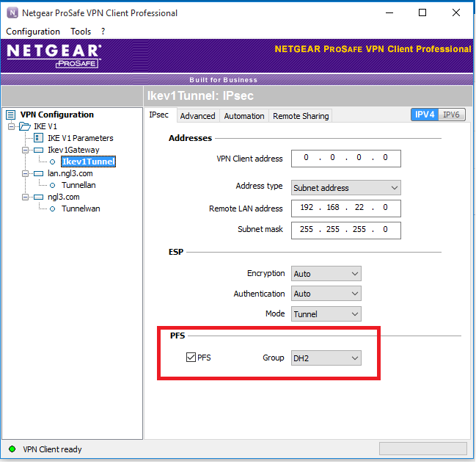Collapse the lan.ngl3.com tree node
This screenshot has width=476, height=464.
pyautogui.click(x=25, y=174)
